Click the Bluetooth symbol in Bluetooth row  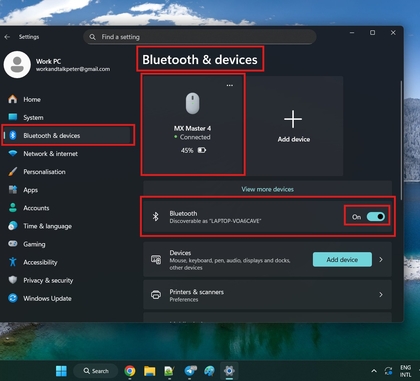[x=155, y=217]
